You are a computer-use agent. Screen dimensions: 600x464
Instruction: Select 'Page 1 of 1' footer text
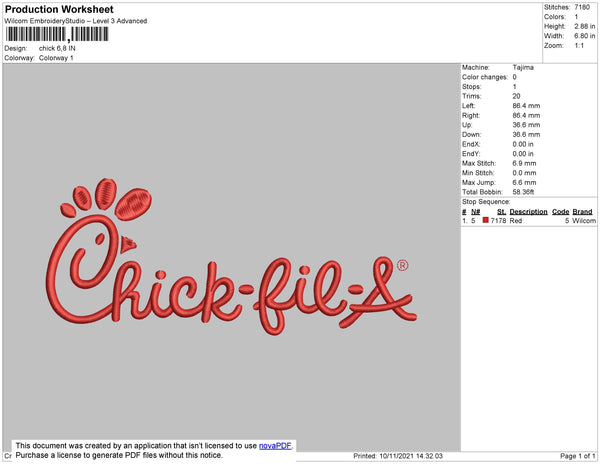577,456
